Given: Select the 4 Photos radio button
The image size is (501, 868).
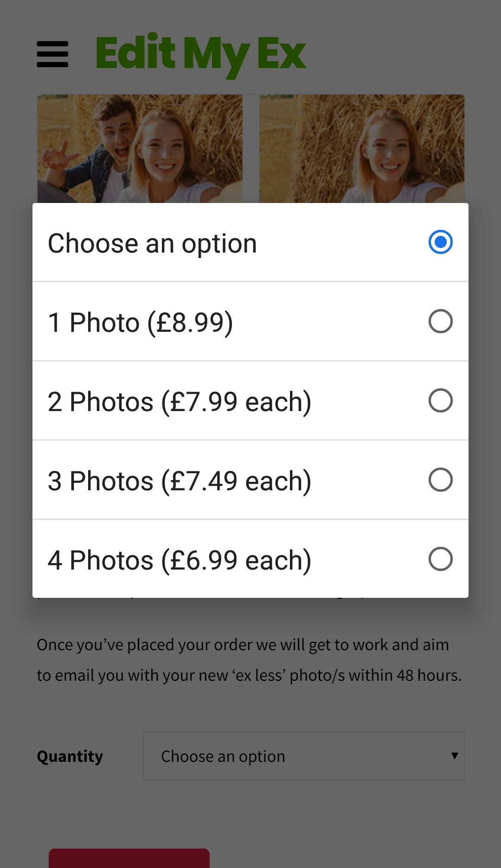Looking at the screenshot, I should tap(440, 559).
